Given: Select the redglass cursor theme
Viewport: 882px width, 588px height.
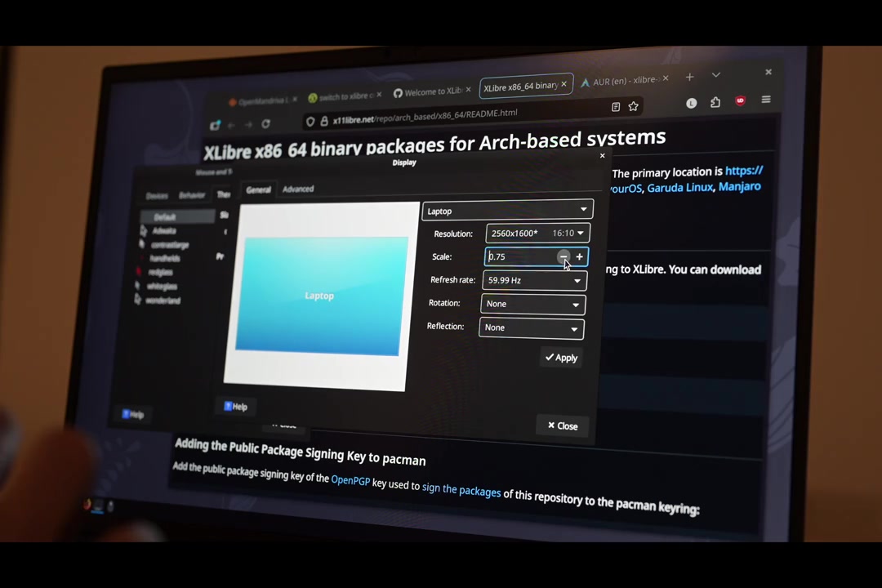Looking at the screenshot, I should [x=160, y=272].
